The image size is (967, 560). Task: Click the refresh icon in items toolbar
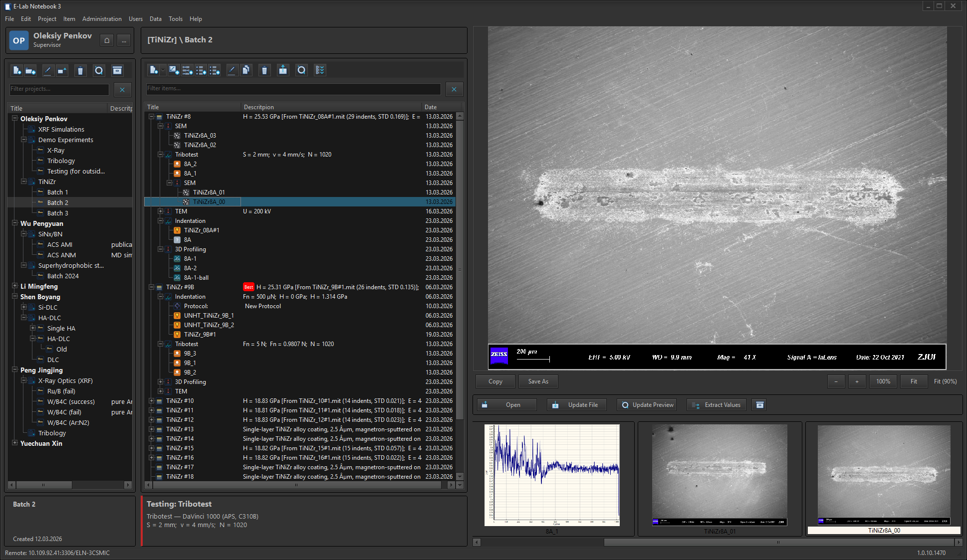[301, 70]
